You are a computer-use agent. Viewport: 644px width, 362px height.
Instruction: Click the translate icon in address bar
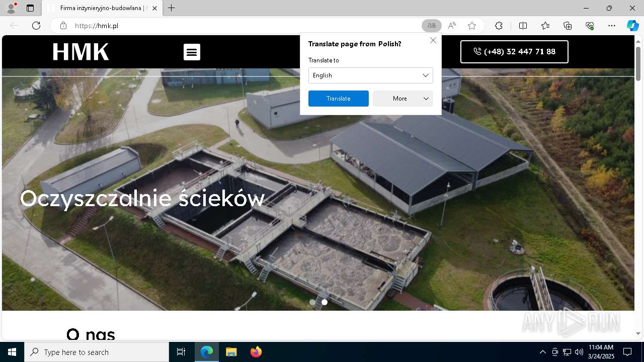click(x=431, y=26)
